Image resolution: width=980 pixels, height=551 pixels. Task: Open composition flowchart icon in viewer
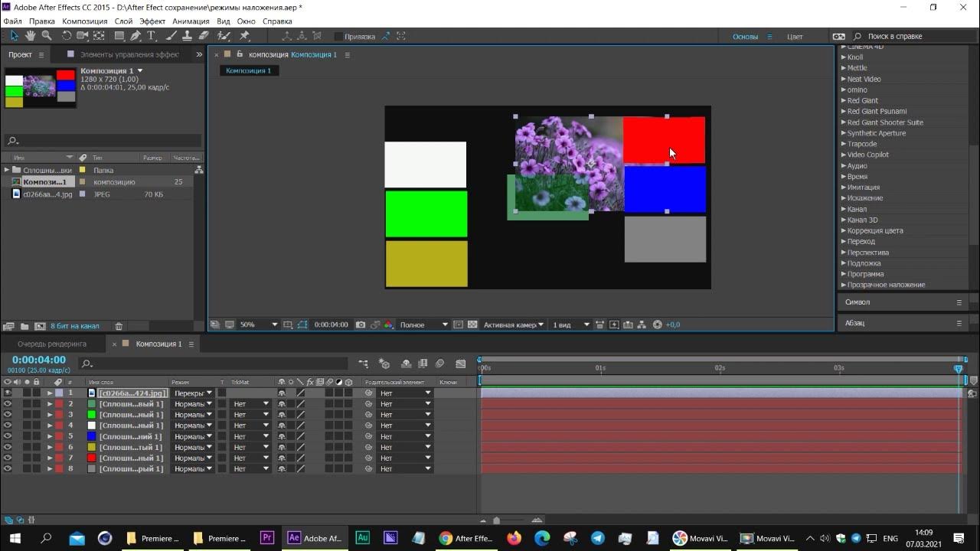point(642,324)
